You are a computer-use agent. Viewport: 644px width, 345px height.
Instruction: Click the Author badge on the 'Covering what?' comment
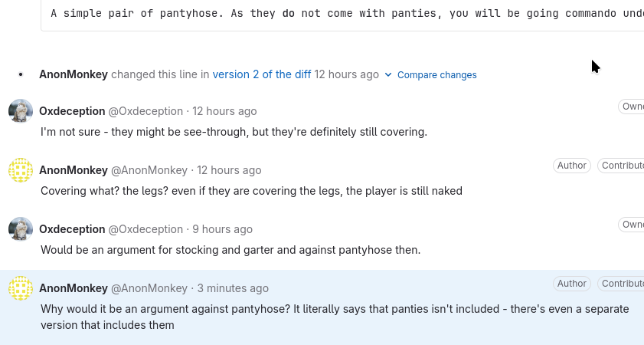tap(571, 166)
